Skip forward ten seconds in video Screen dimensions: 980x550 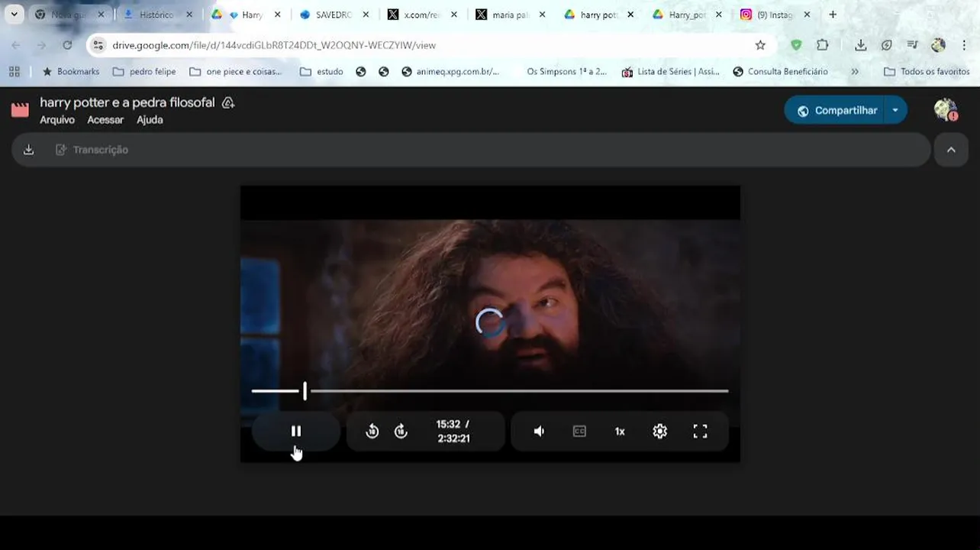click(x=401, y=432)
